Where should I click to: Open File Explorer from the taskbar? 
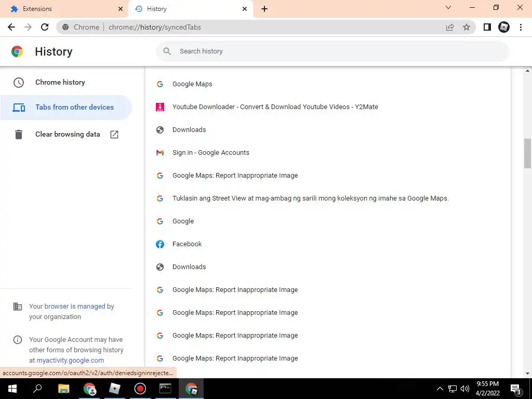(x=63, y=389)
